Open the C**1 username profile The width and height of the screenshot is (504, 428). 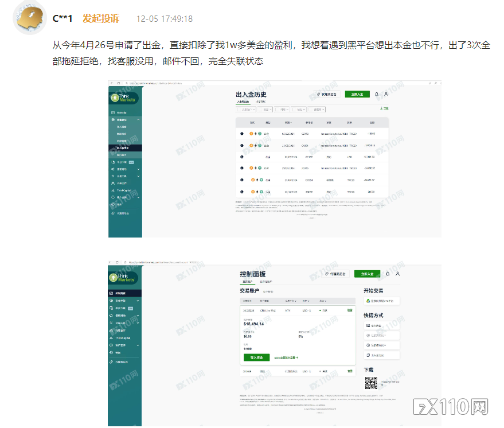[x=62, y=19]
